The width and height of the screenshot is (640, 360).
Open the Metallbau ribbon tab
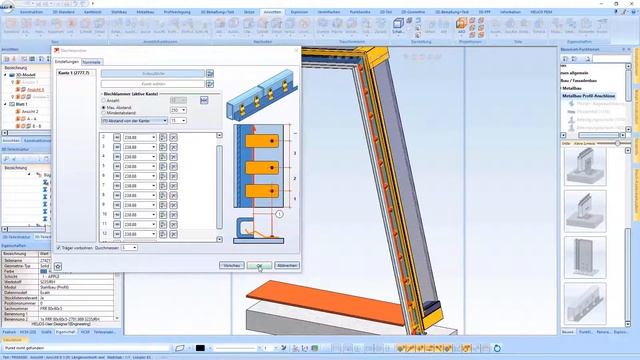[145, 12]
